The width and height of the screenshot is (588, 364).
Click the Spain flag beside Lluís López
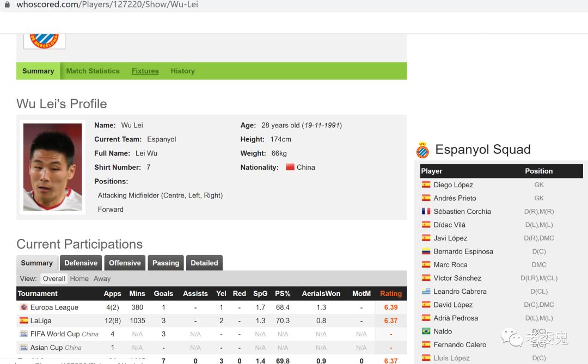[x=426, y=357]
